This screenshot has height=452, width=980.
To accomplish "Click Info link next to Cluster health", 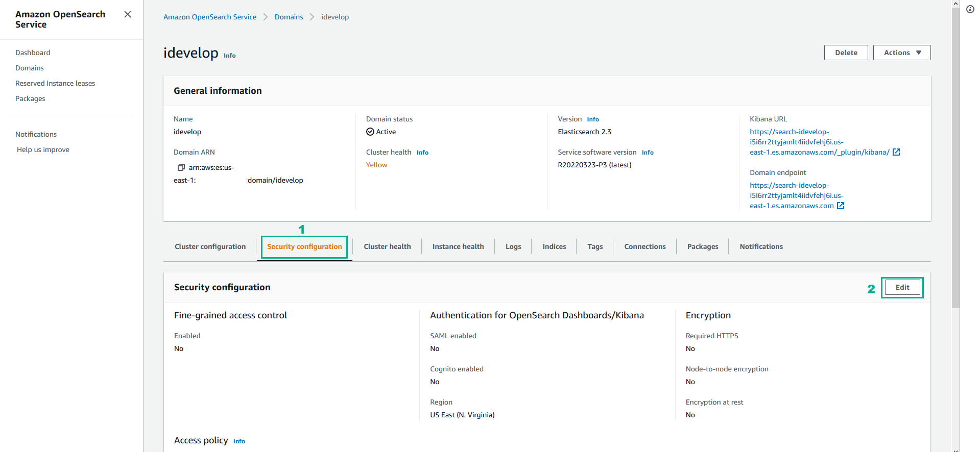I will click(x=422, y=153).
